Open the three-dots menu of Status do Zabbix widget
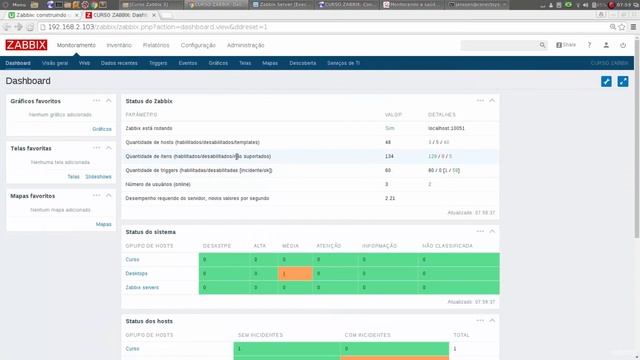640x360 pixels. tap(480, 100)
